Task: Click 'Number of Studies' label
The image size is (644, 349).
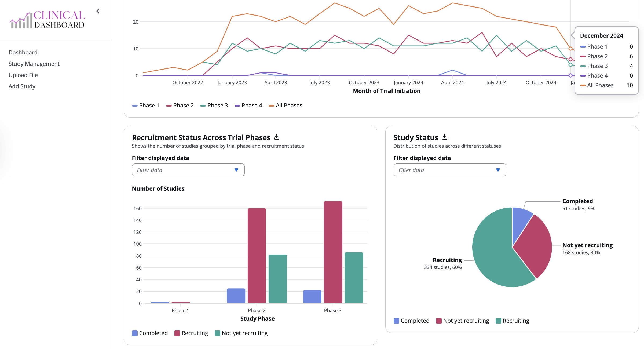Action: [158, 189]
